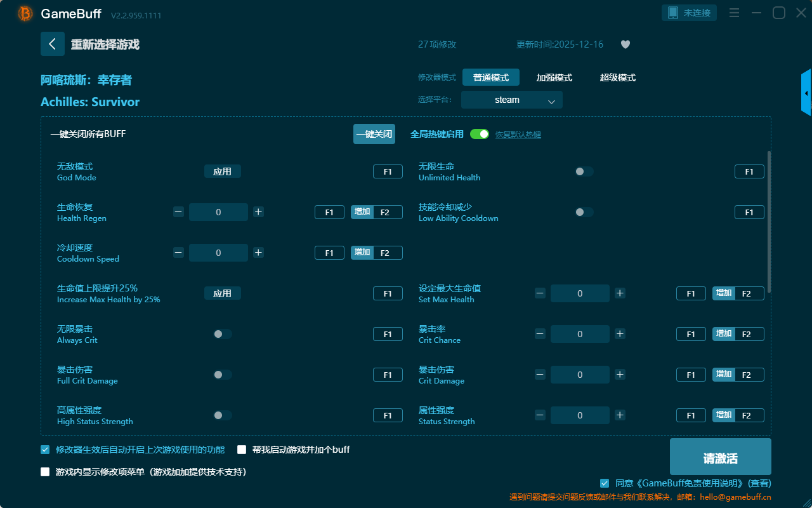Enable the Unlimited Health toggle
Image resolution: width=812 pixels, height=508 pixels.
pos(584,171)
